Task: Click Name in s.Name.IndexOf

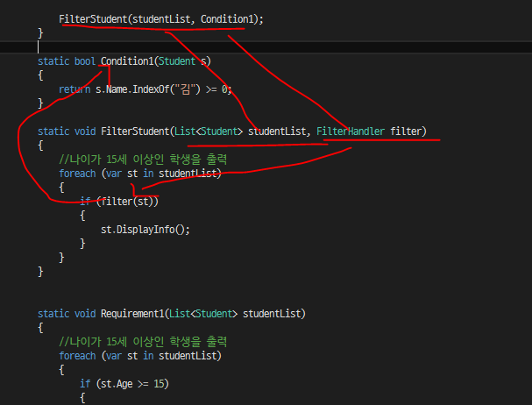Action: pos(117,89)
